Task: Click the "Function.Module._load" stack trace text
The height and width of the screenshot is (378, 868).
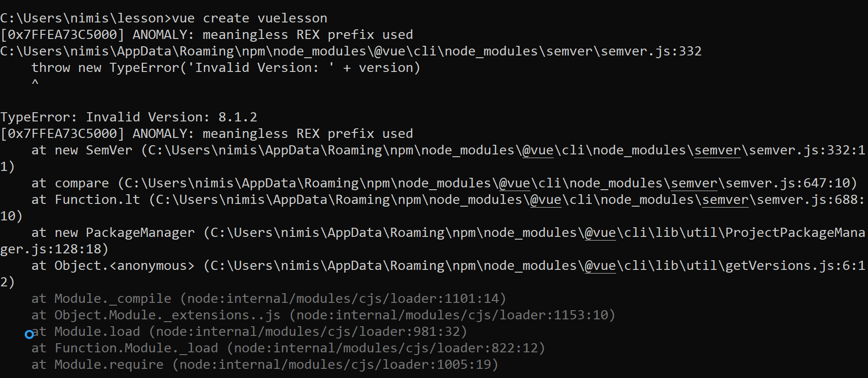Action: pyautogui.click(x=136, y=348)
